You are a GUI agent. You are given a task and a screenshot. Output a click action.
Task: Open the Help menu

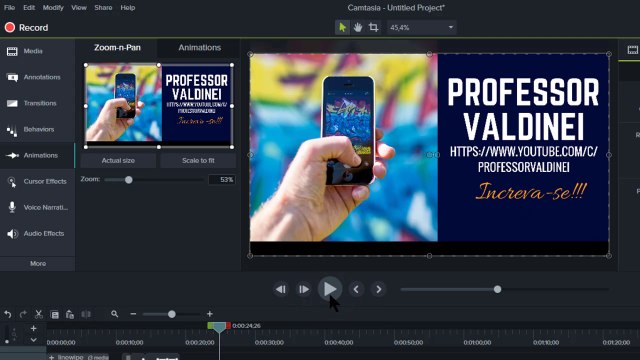[128, 8]
